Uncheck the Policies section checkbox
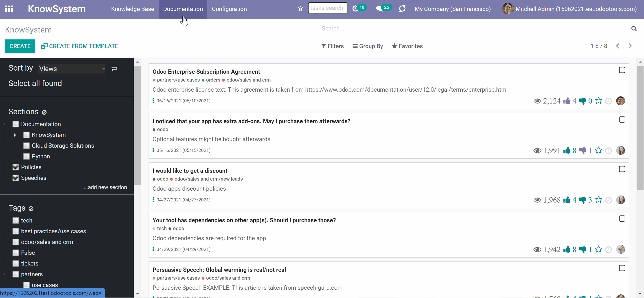 (x=15, y=167)
